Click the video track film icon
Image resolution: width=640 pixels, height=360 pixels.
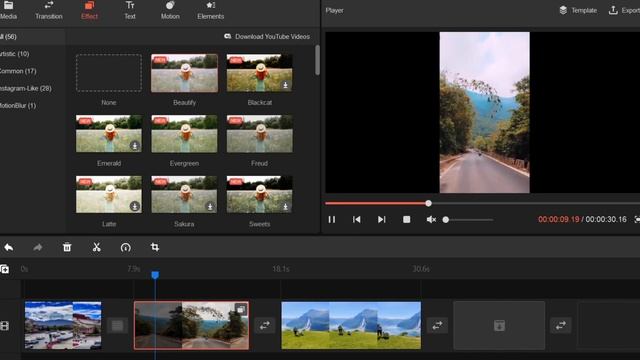tap(4, 326)
